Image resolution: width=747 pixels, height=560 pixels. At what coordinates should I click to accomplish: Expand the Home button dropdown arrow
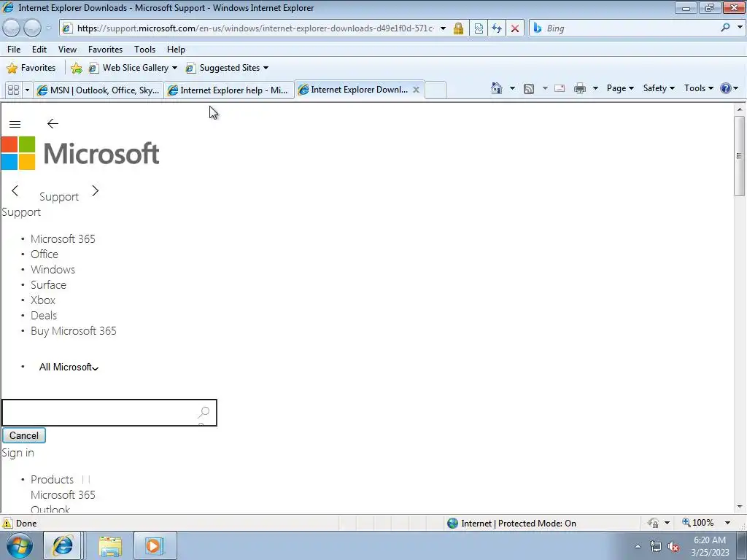click(512, 88)
